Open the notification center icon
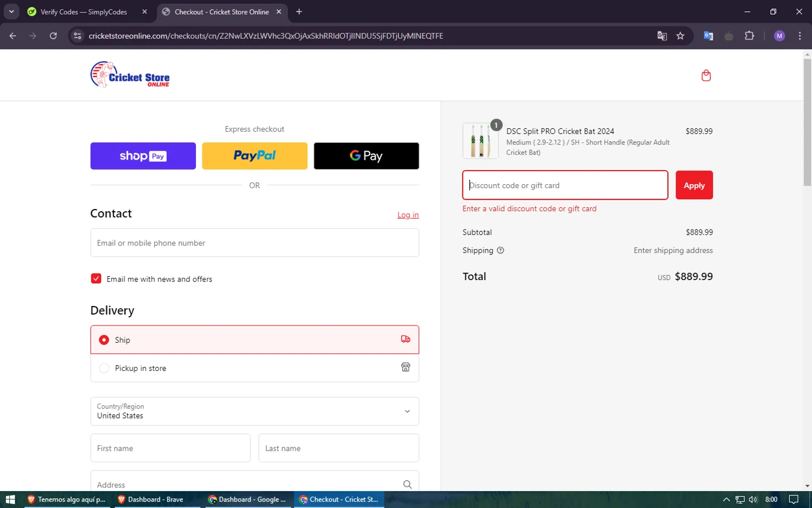Screen dimensions: 812x508 click(794, 499)
